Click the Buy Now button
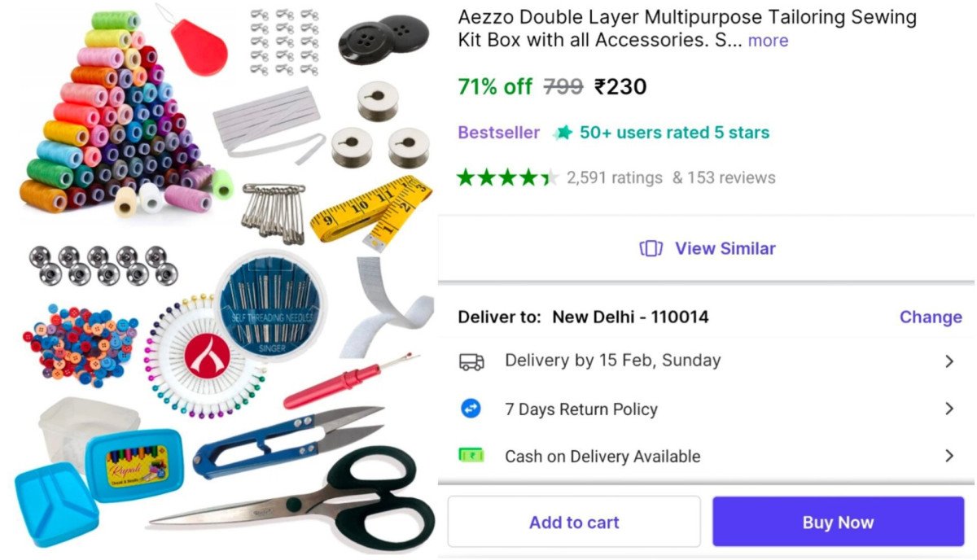Viewport: 977px width, 560px height. [838, 522]
